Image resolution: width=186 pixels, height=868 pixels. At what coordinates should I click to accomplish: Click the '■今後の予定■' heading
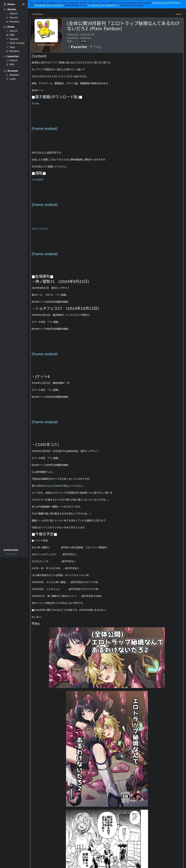click(44, 534)
